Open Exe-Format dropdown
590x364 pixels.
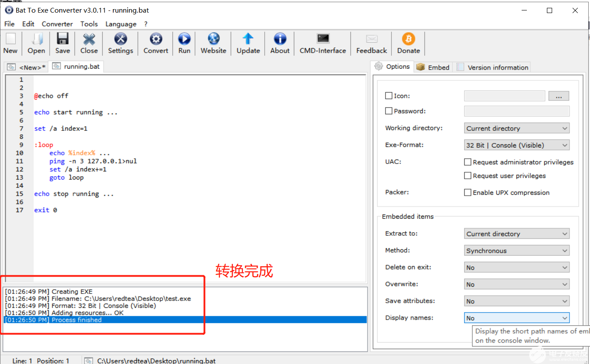click(x=517, y=145)
